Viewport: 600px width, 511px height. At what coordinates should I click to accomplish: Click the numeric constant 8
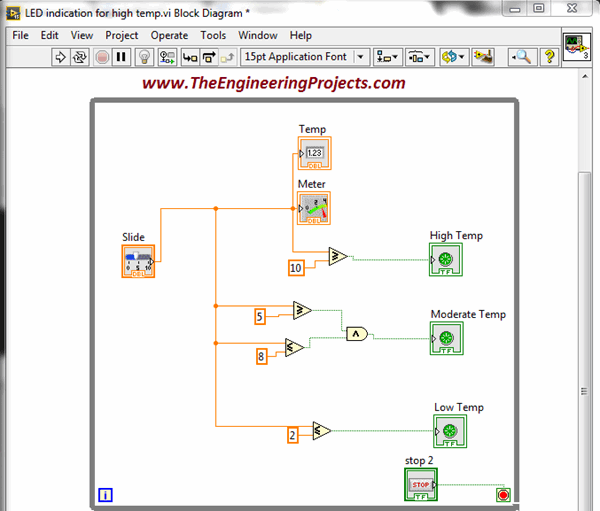[261, 357]
